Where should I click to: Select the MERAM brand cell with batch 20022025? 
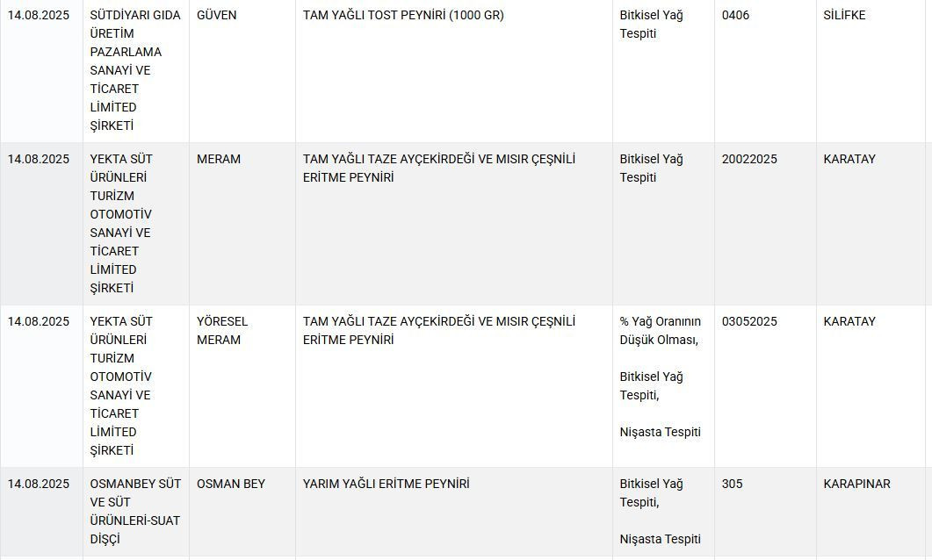[218, 159]
